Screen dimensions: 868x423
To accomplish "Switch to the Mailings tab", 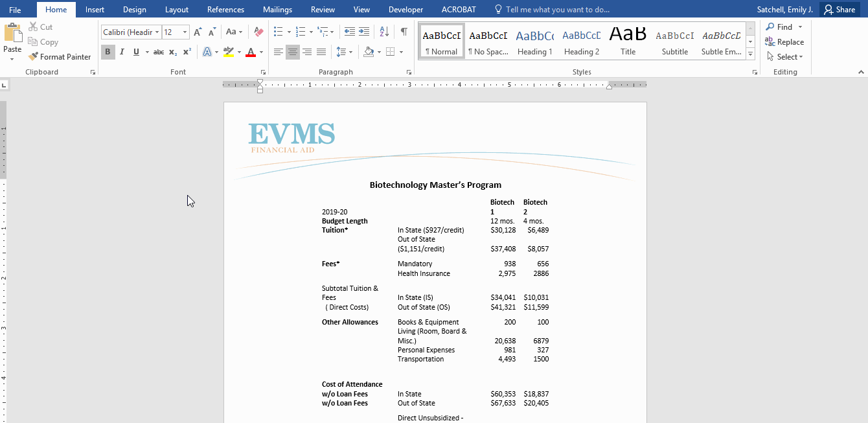I will [x=277, y=9].
